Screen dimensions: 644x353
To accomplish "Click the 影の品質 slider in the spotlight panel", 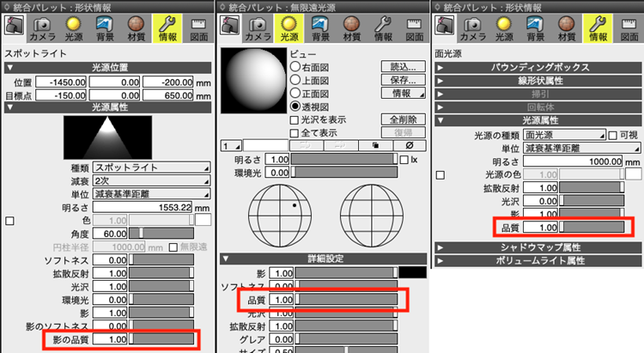I will (163, 339).
